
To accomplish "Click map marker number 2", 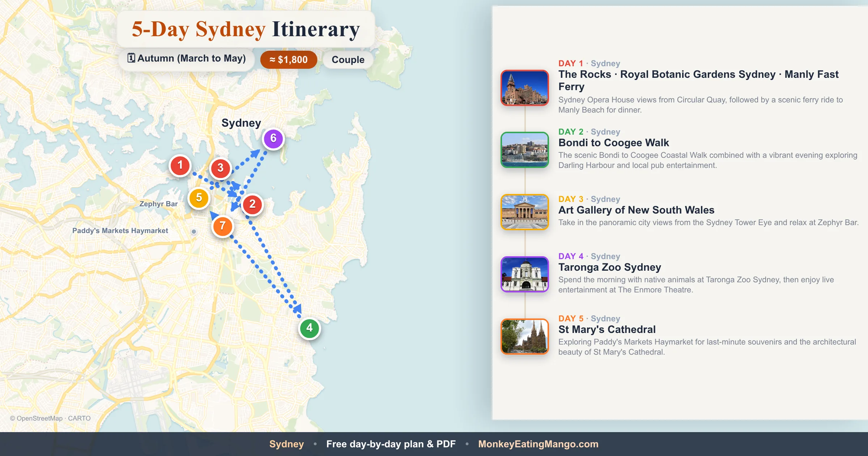I will (252, 204).
